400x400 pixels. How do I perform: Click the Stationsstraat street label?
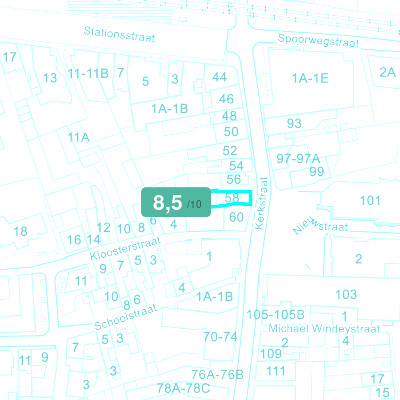click(x=119, y=34)
